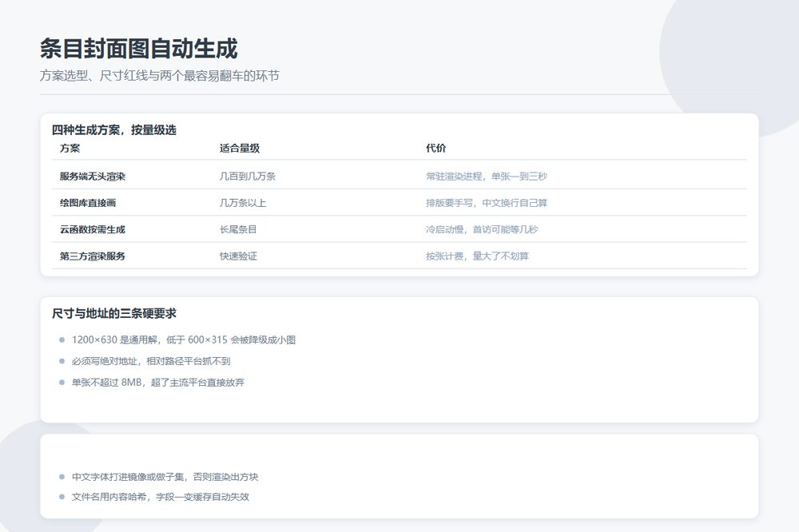Click the cell 快速验证
Viewport: 799px width, 532px height.
point(238,256)
